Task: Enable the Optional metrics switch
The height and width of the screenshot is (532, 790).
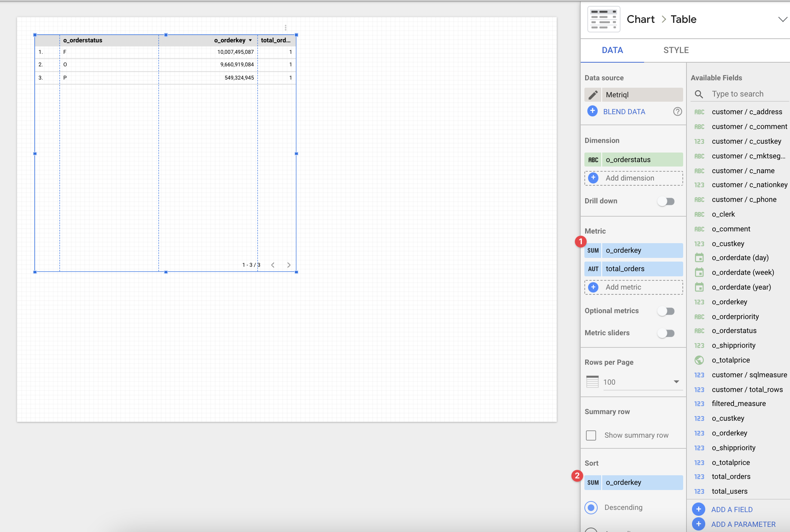Action: point(666,311)
